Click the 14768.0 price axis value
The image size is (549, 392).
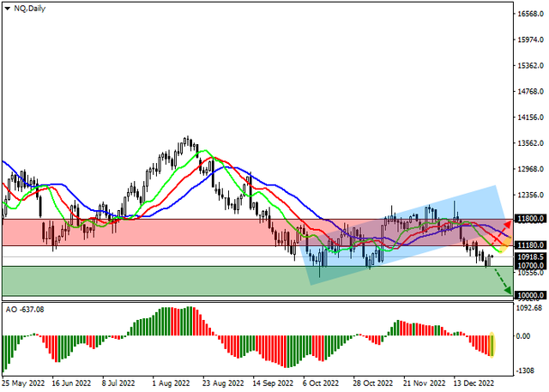(x=530, y=91)
